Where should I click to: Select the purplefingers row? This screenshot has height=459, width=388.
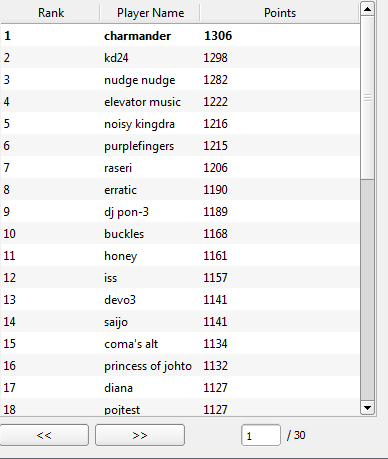pos(180,146)
